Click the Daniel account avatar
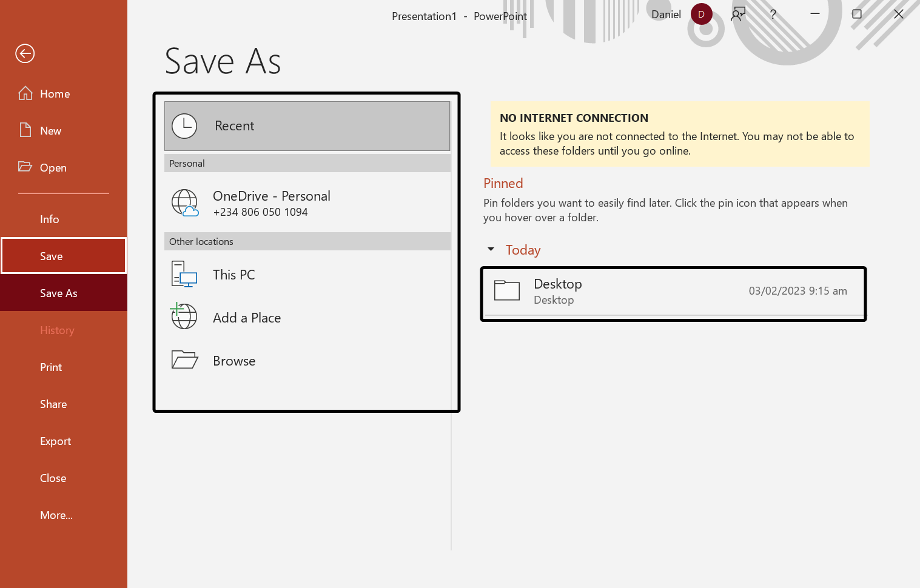 coord(701,15)
